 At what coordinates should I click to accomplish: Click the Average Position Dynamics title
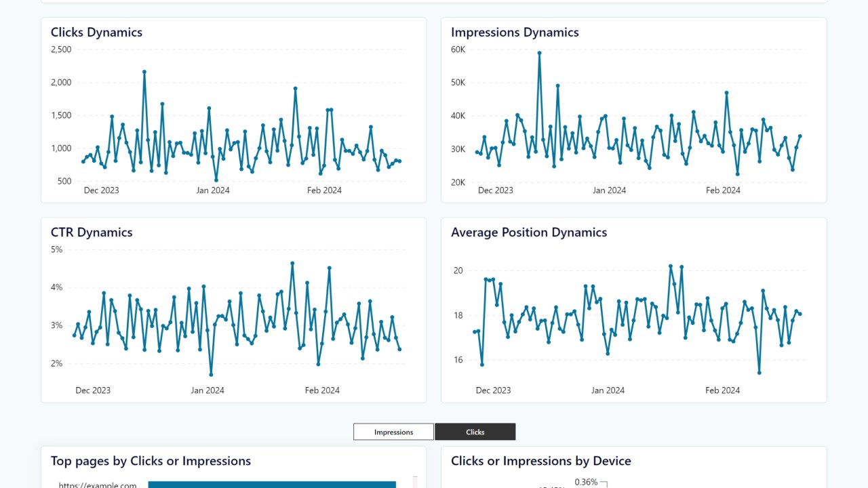coord(529,232)
